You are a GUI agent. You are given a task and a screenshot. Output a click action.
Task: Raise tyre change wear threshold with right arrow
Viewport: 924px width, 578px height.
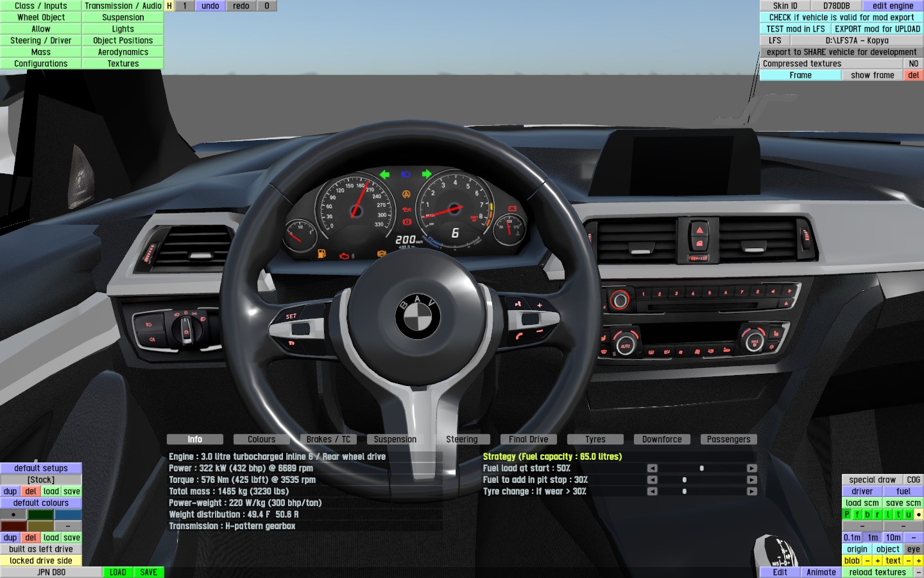click(752, 491)
